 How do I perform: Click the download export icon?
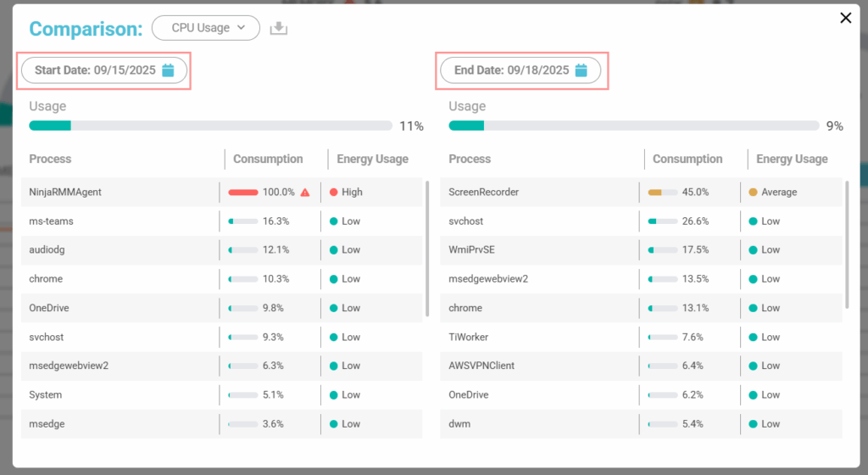click(279, 28)
